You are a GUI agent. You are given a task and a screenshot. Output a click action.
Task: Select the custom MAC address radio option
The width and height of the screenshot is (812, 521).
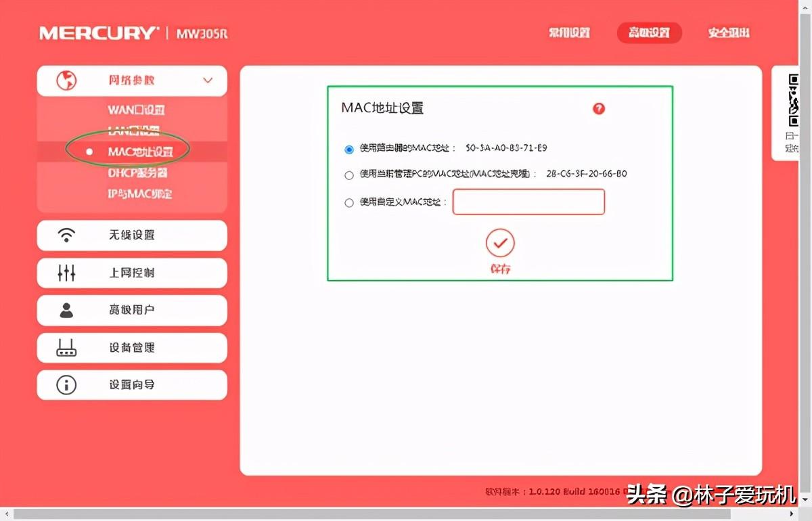[349, 202]
